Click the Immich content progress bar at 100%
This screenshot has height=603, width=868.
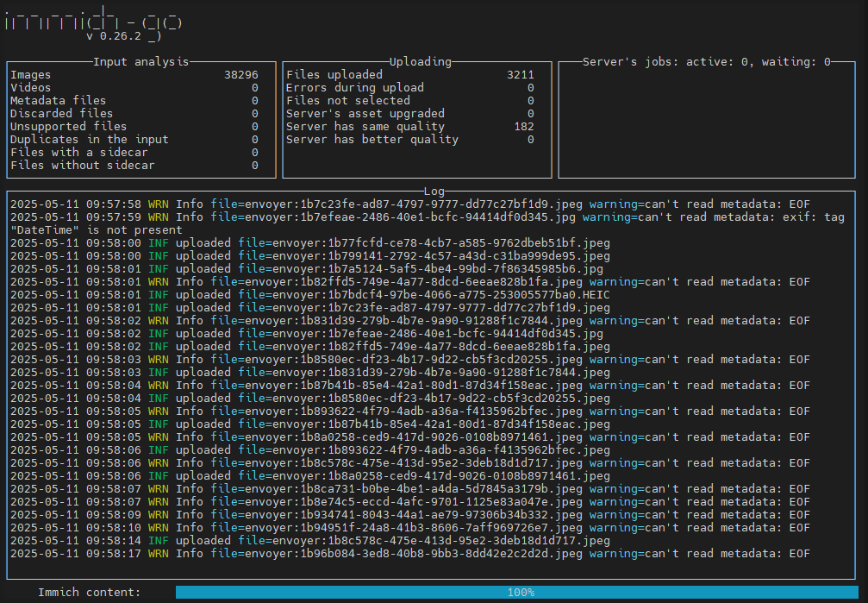pyautogui.click(x=516, y=592)
